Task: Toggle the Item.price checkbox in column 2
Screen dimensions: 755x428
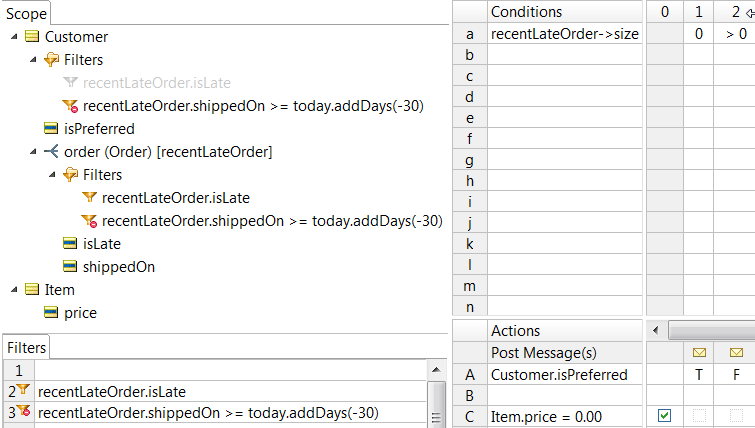Action: point(736,415)
